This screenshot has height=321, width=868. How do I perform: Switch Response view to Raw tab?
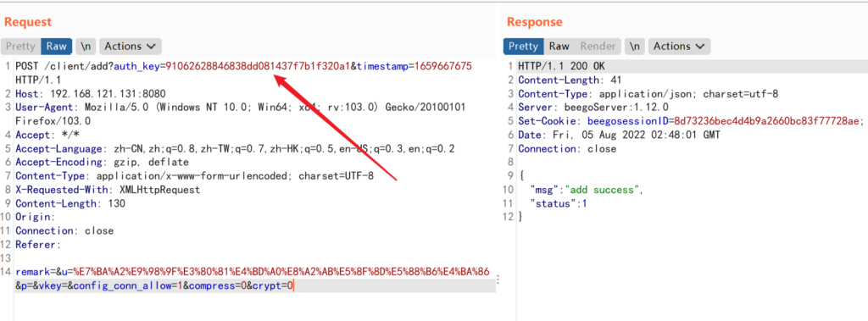(559, 46)
